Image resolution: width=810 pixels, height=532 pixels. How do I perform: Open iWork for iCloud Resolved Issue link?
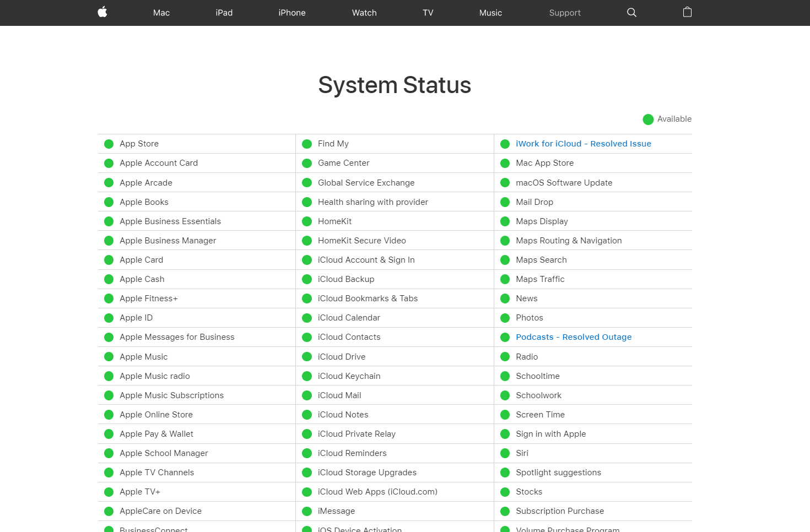(584, 144)
